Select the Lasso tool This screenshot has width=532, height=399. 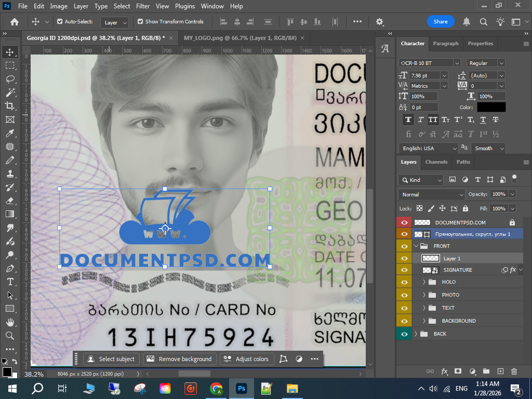(10, 79)
